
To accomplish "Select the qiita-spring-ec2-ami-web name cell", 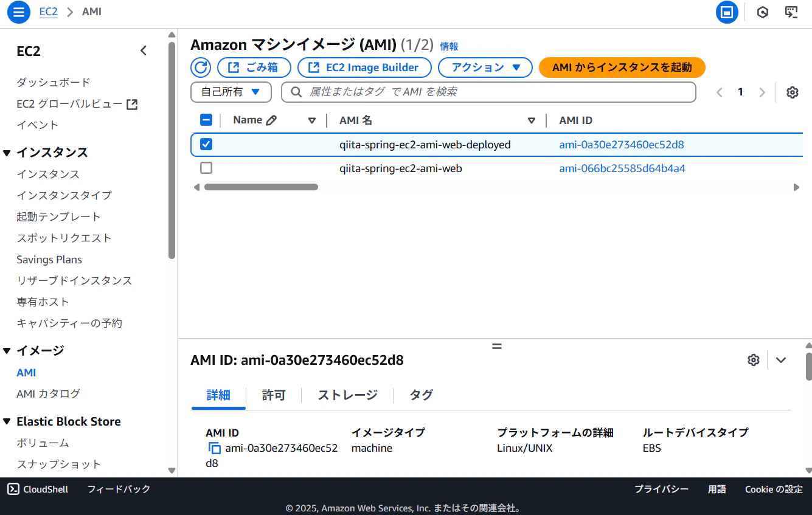I will coord(401,168).
